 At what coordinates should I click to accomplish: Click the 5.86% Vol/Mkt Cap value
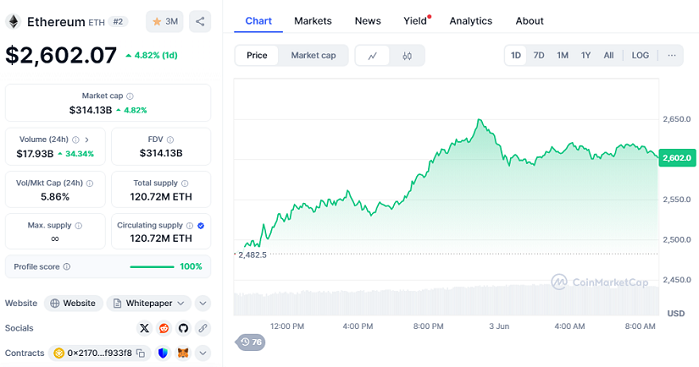point(55,197)
